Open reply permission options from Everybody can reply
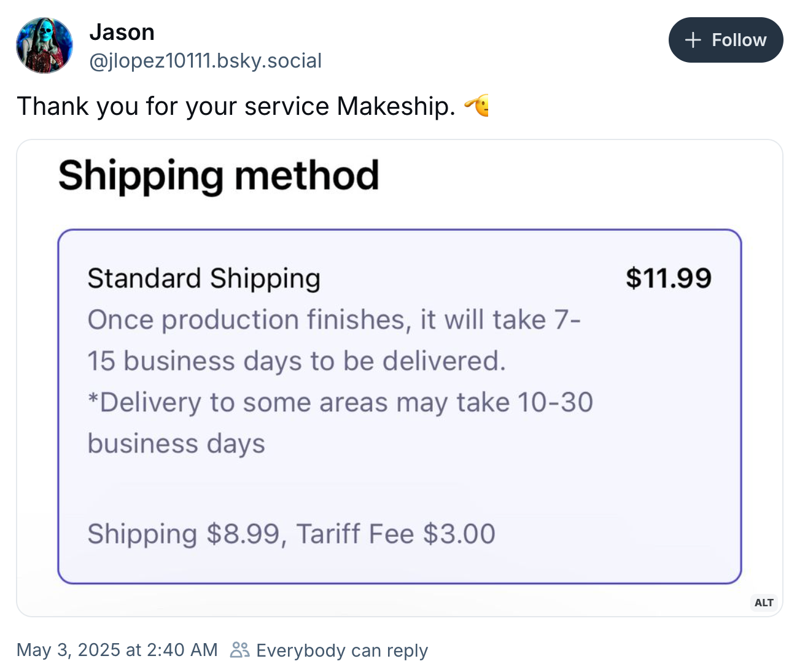This screenshot has height=672, width=797. click(342, 650)
